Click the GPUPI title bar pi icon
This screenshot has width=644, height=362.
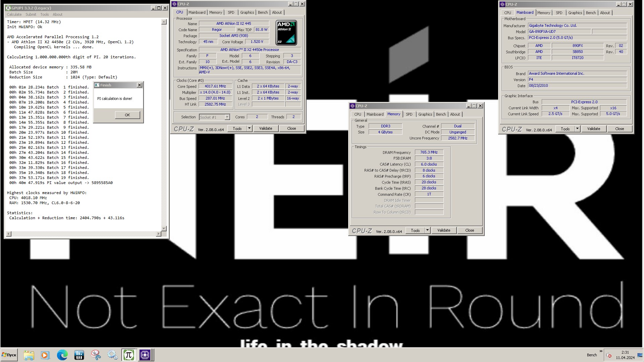[8, 8]
